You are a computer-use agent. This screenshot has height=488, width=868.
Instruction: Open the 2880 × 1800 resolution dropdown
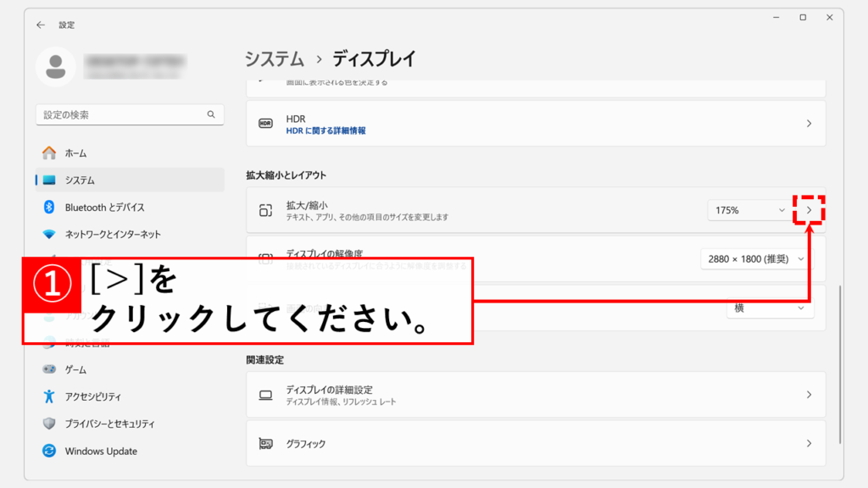757,259
